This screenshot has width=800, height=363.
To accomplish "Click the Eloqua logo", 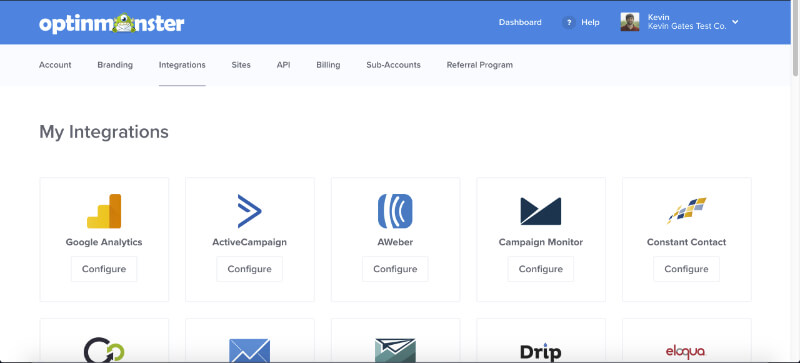I will (x=686, y=352).
